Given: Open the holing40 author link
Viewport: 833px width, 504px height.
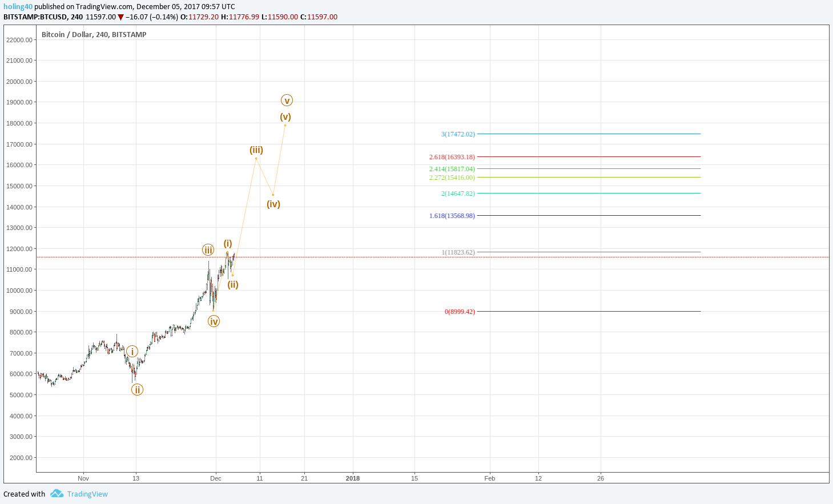Looking at the screenshot, I should click(18, 7).
